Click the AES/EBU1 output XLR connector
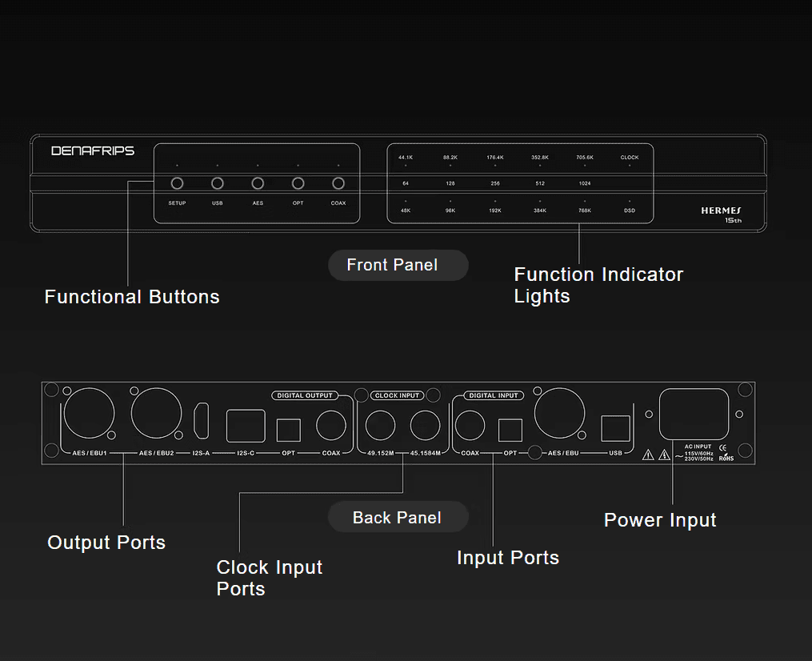 (x=89, y=413)
